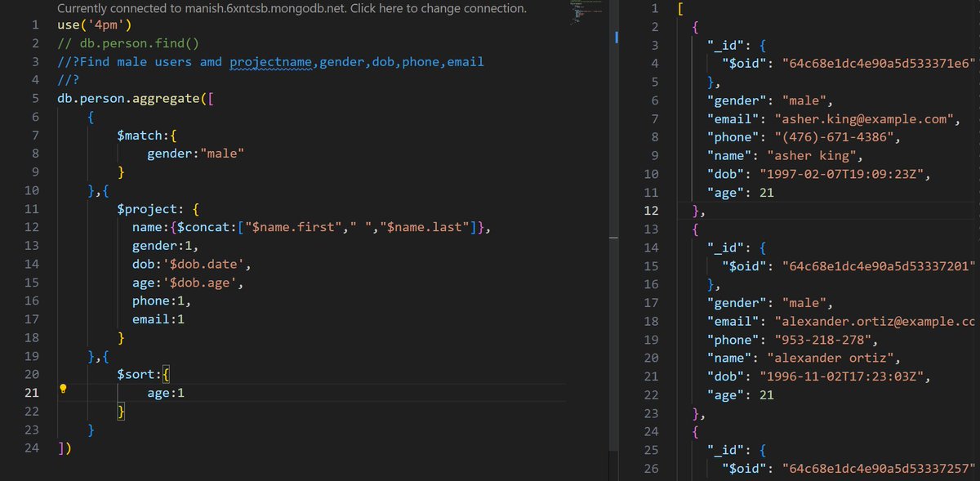Click the dob value "1997-02-07T19:09:23Z"
The height and width of the screenshot is (481, 980).
tap(844, 174)
